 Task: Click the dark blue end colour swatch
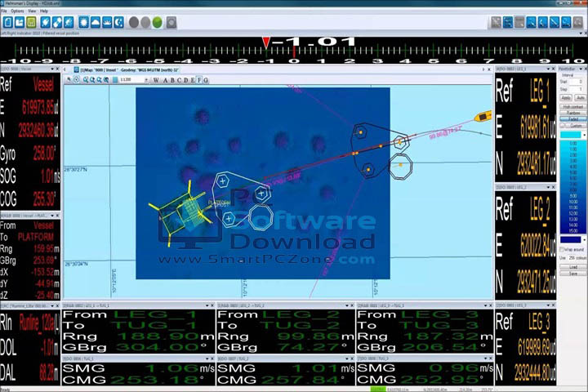(x=570, y=239)
